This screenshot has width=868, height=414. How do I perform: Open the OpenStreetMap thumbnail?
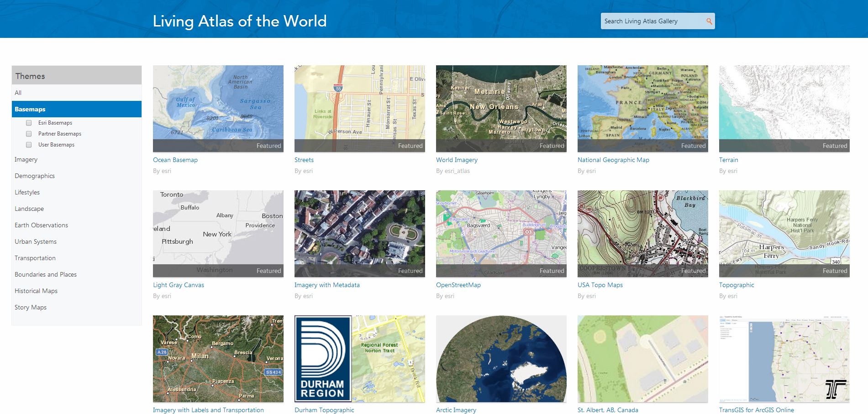pyautogui.click(x=501, y=234)
